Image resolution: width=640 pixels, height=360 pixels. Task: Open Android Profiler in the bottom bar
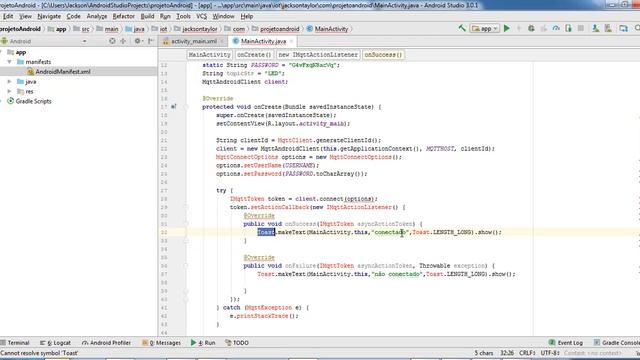point(106,342)
